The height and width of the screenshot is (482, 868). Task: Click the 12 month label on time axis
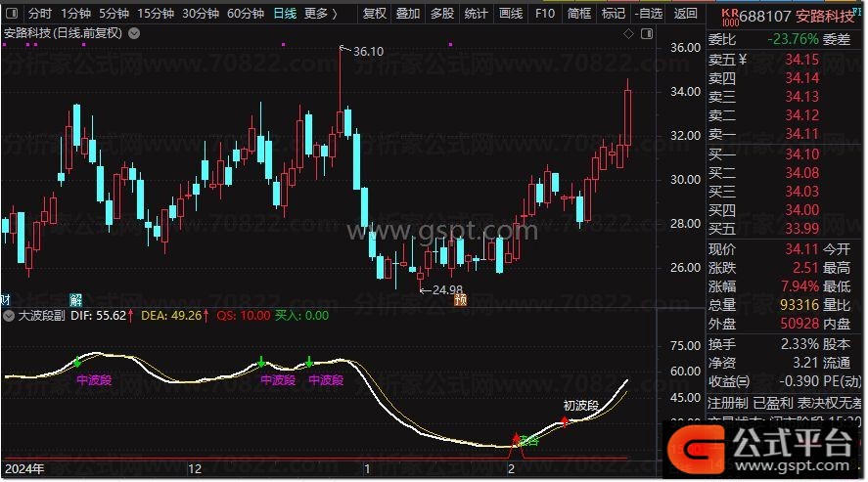tap(195, 469)
